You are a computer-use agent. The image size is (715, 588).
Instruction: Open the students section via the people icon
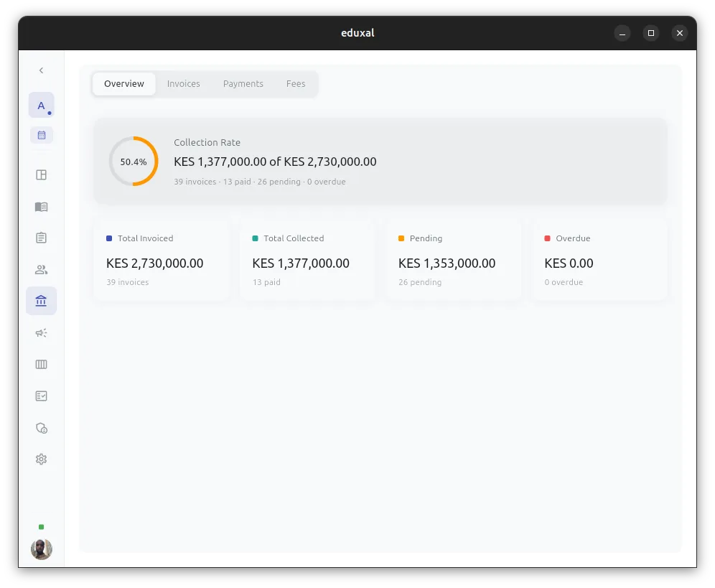pyautogui.click(x=41, y=269)
